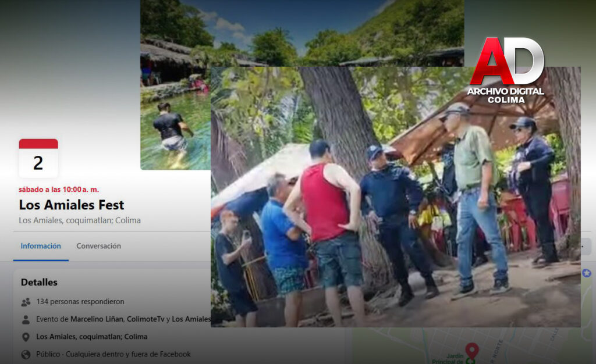Viewport: 596px width, 364px height.
Task: Open the Conversación tab
Action: [98, 246]
